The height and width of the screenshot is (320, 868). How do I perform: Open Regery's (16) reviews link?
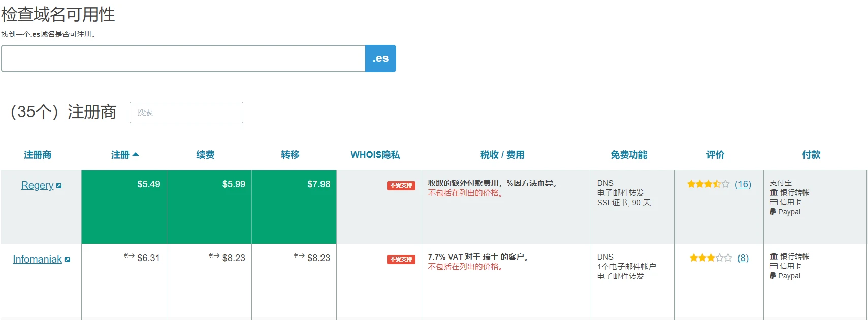pos(743,184)
